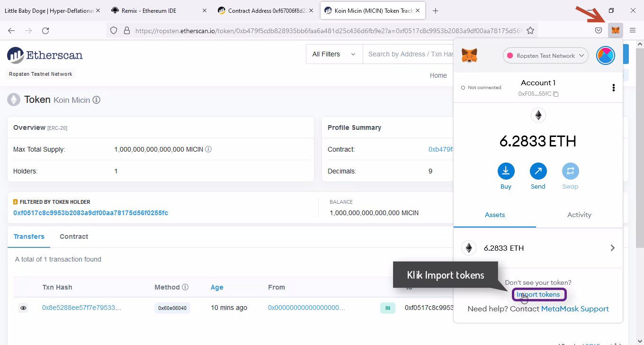Copy the account address in MetaMask

pyautogui.click(x=556, y=94)
